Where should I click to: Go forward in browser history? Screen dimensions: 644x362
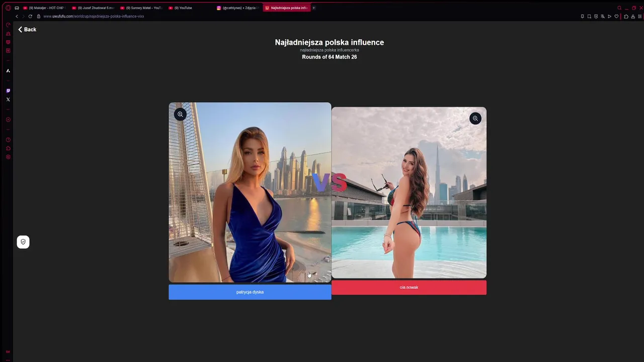click(23, 16)
